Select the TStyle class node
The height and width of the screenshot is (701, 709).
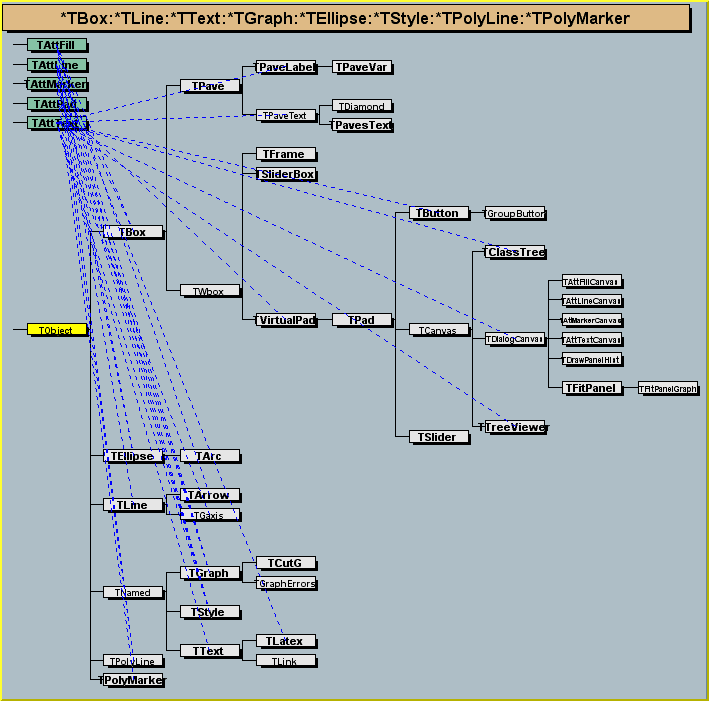(209, 611)
